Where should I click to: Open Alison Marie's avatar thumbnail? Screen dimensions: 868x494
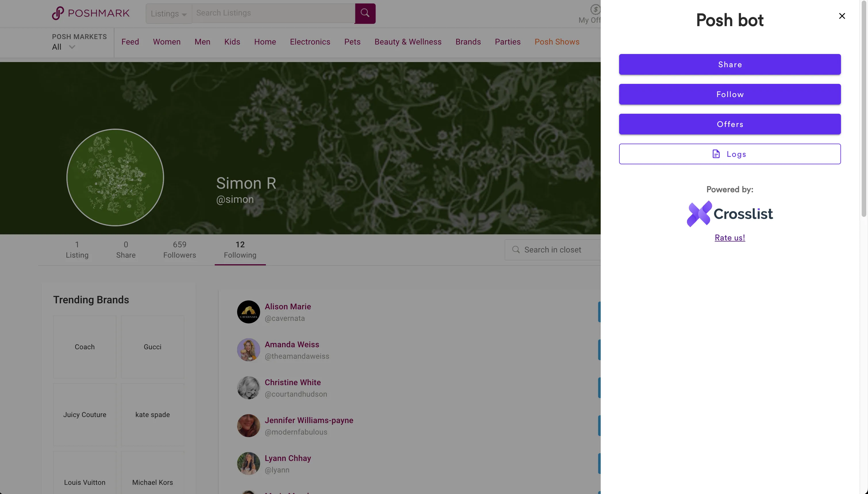tap(249, 312)
